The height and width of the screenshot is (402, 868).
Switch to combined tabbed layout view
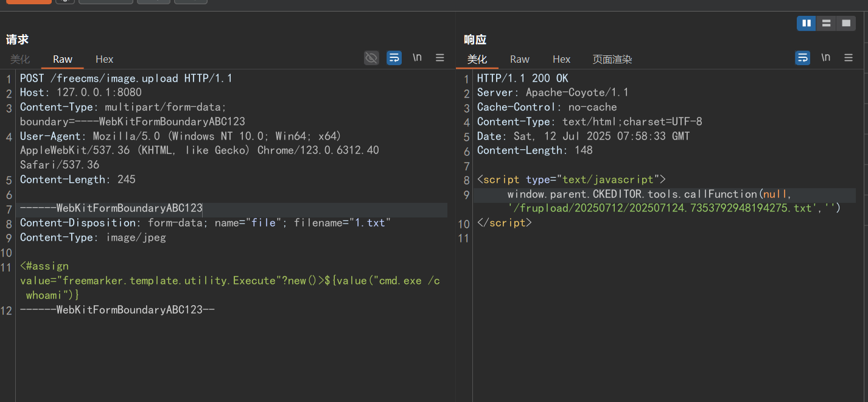pos(845,23)
